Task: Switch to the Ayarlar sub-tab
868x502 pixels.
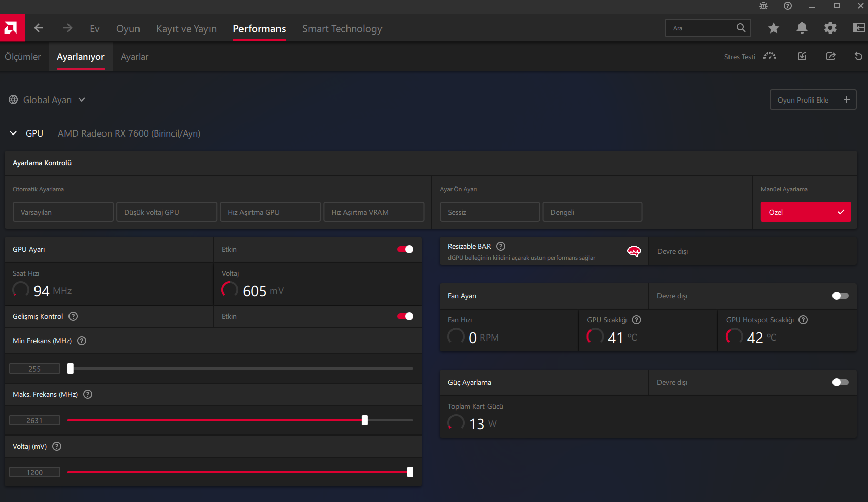Action: [x=134, y=57]
